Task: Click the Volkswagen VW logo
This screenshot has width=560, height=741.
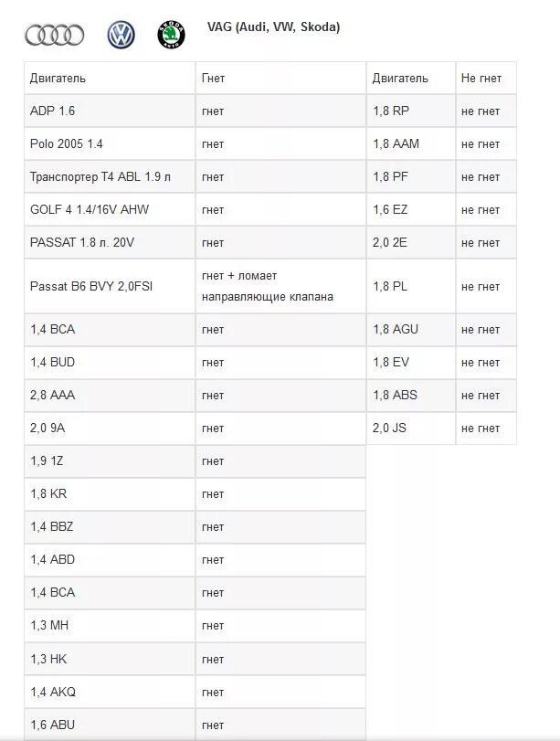Action: 121,35
